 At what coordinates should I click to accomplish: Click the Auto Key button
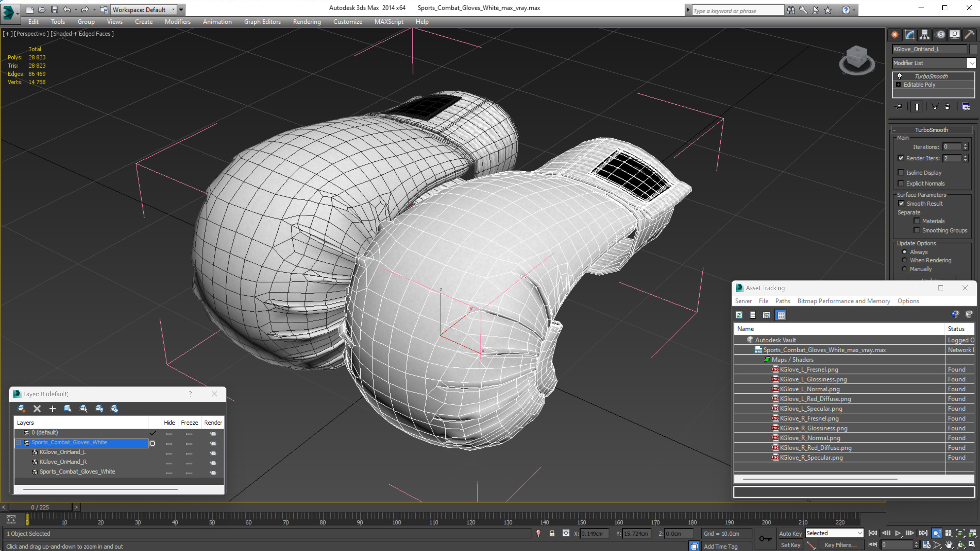(x=790, y=533)
